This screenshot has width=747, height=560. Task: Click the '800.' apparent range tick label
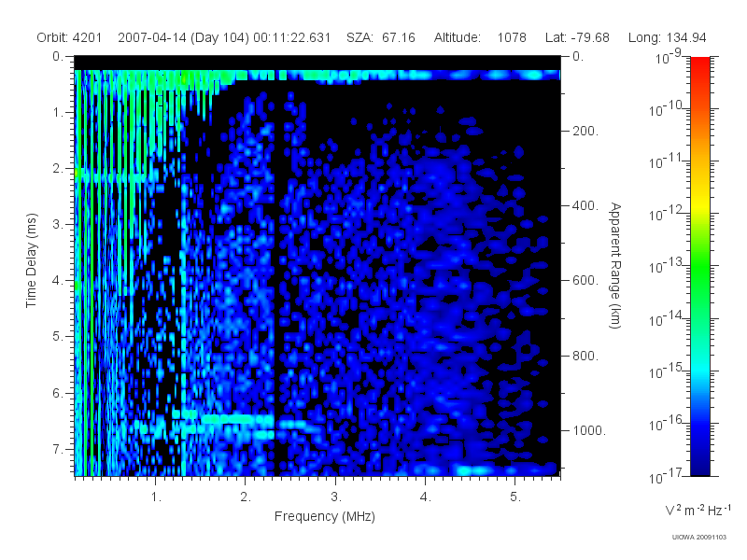(585, 356)
